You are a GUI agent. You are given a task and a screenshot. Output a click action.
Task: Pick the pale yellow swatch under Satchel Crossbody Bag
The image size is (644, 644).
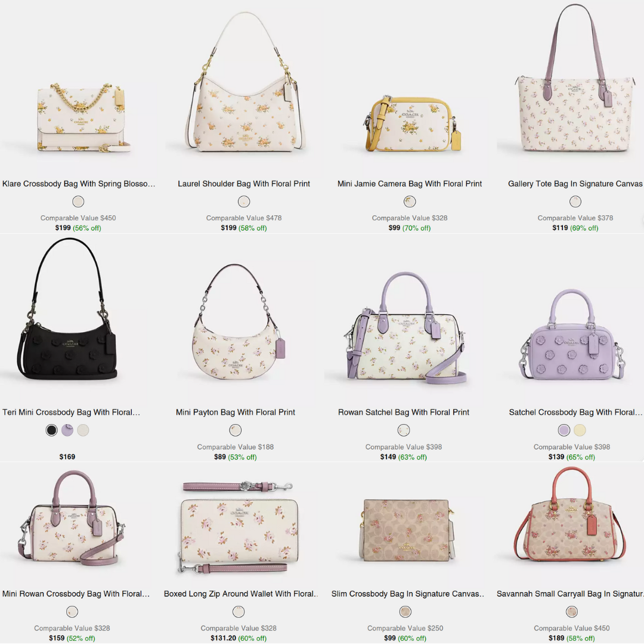580,430
